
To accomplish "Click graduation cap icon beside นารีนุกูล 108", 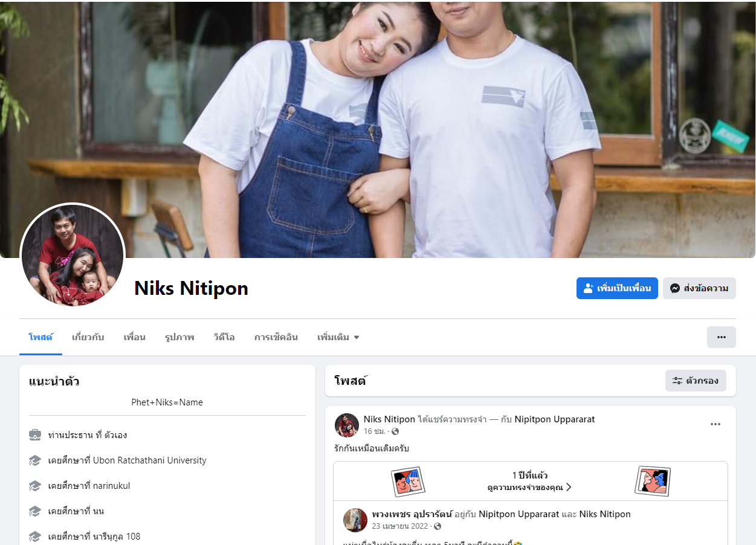I will (x=35, y=537).
